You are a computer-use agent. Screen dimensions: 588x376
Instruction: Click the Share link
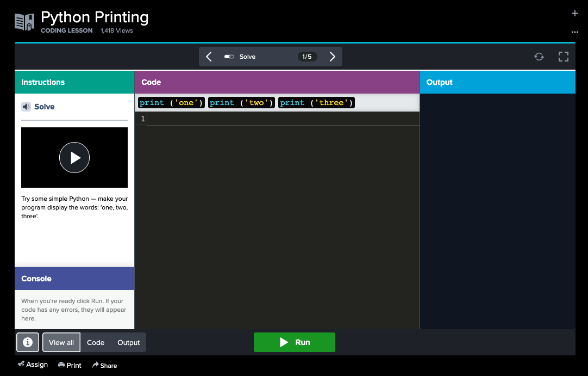105,365
